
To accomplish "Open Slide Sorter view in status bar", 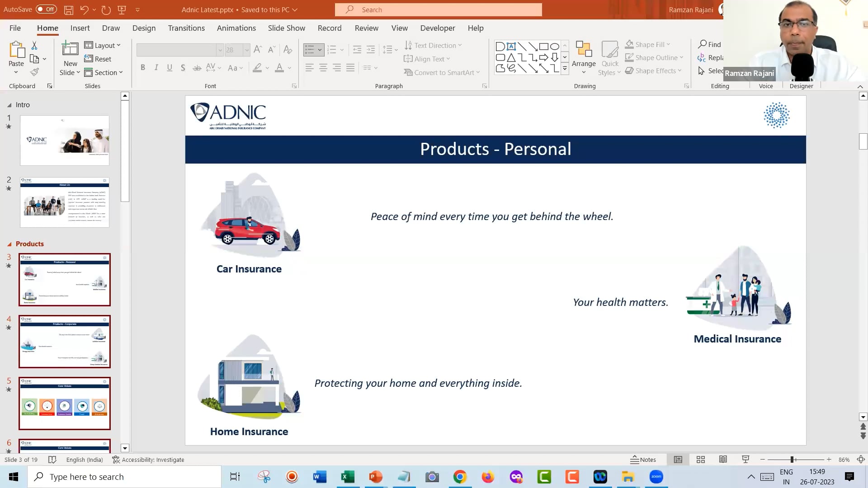I will [x=701, y=460].
